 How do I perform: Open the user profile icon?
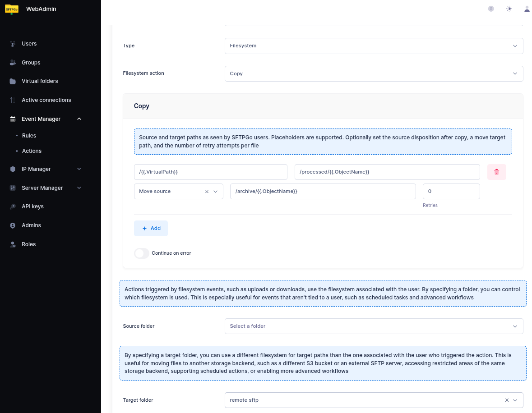tap(527, 9)
